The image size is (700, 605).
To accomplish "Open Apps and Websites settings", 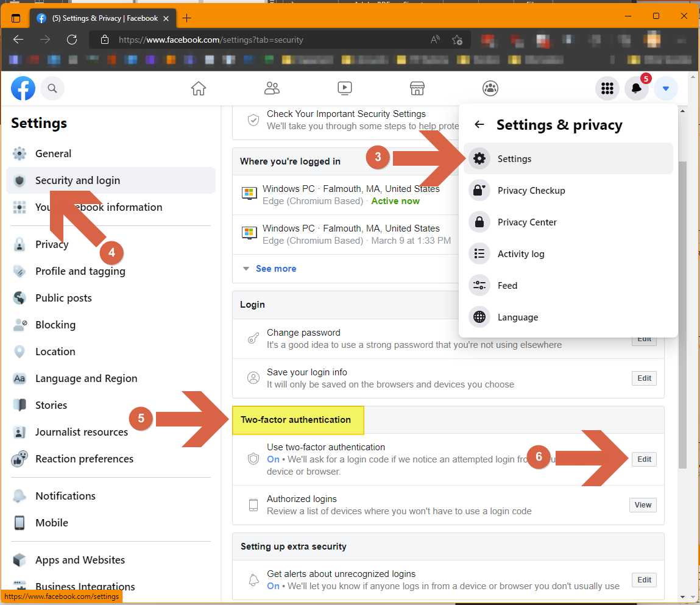I will [x=111, y=560].
